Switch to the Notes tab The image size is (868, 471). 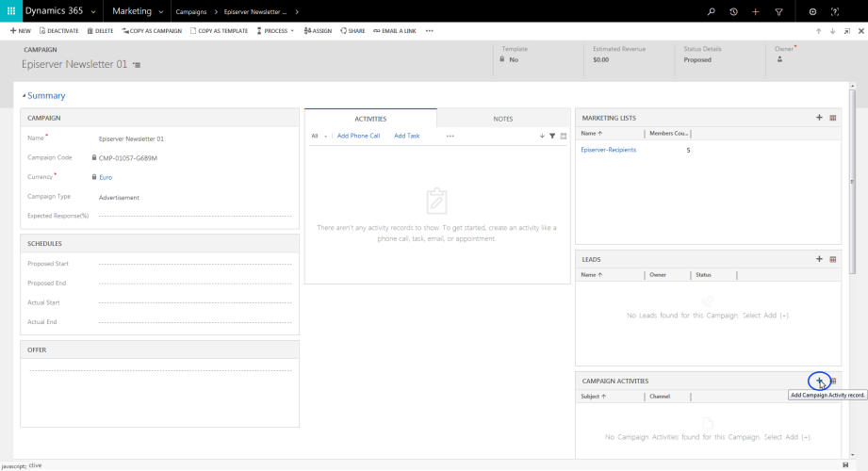[x=503, y=119]
